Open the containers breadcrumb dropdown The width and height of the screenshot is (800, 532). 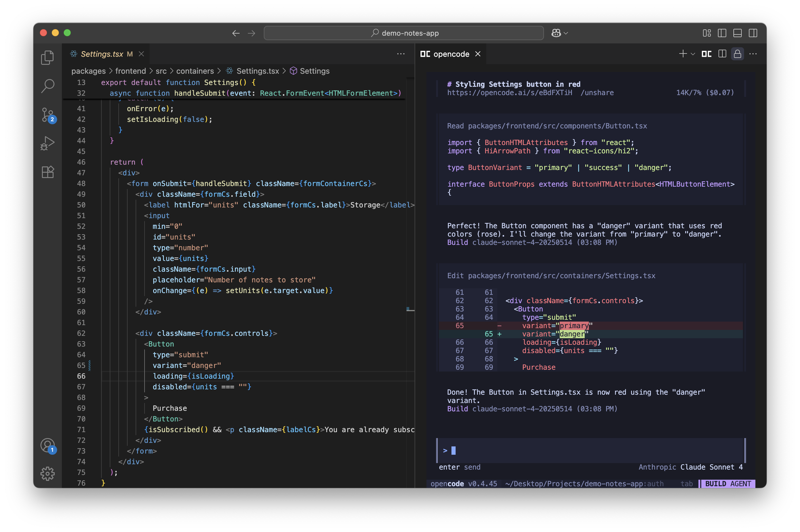[195, 71]
